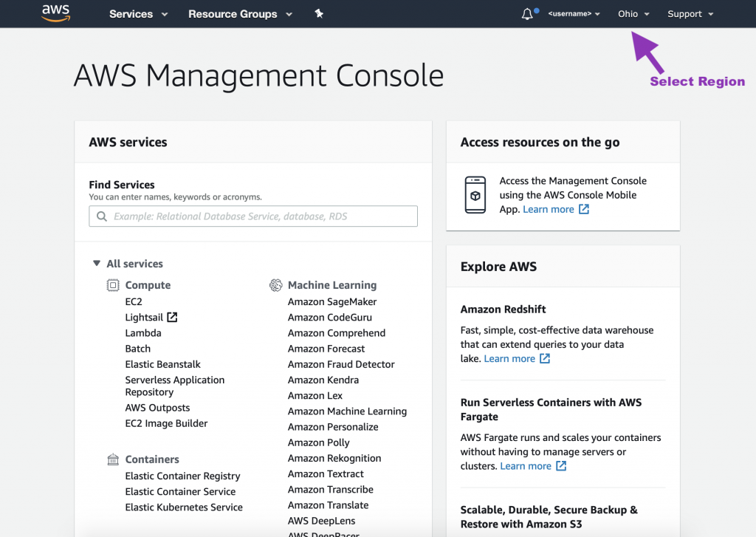Click the pin shortcut icon in navbar
The height and width of the screenshot is (537, 756).
pos(319,14)
